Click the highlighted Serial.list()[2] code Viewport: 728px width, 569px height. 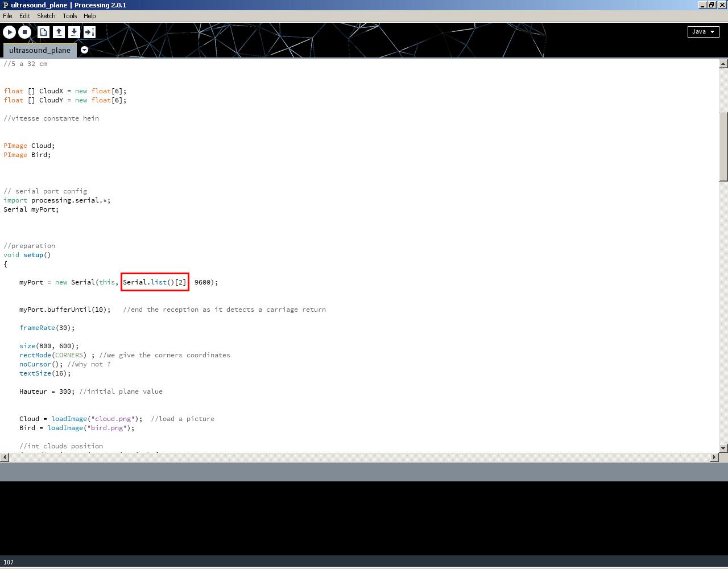[155, 282]
